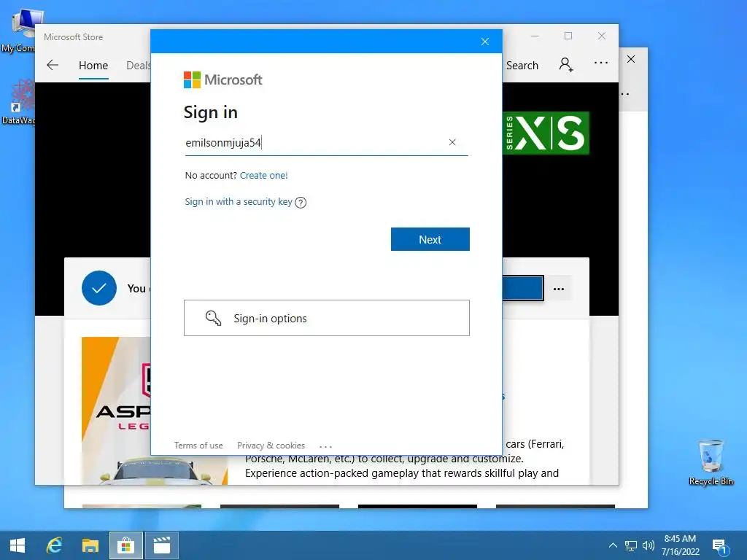
Task: Open the security key help question mark
Action: (301, 203)
